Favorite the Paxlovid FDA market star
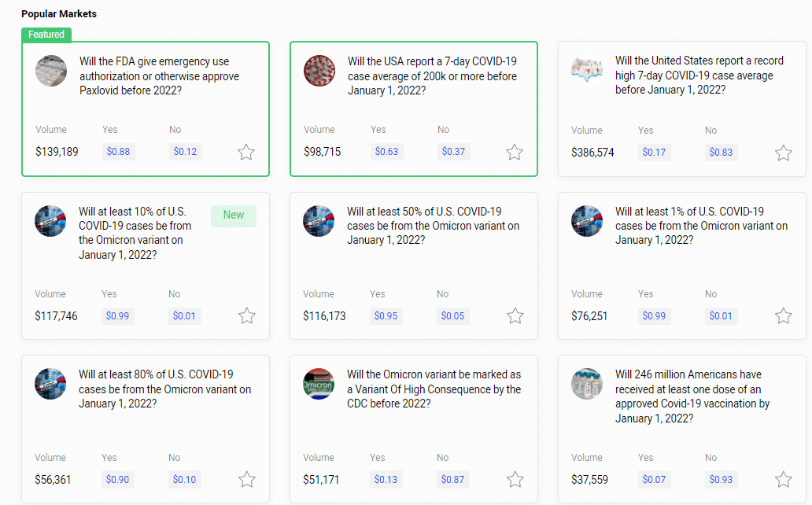Viewport: 812px width, 505px height. point(246,153)
